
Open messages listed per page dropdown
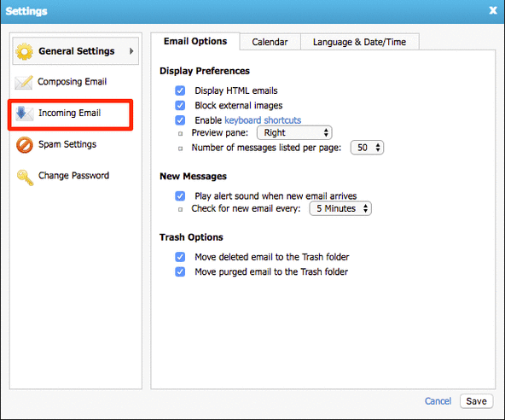click(x=367, y=148)
